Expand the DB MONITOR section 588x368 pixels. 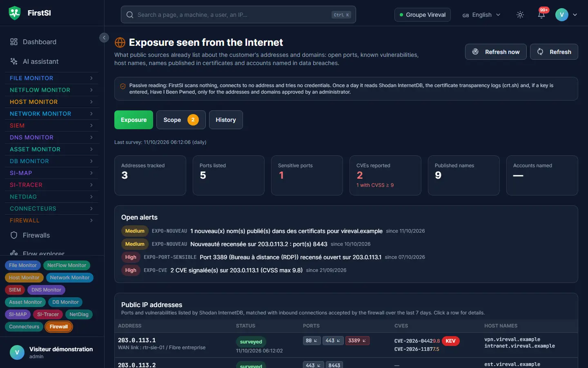point(51,161)
